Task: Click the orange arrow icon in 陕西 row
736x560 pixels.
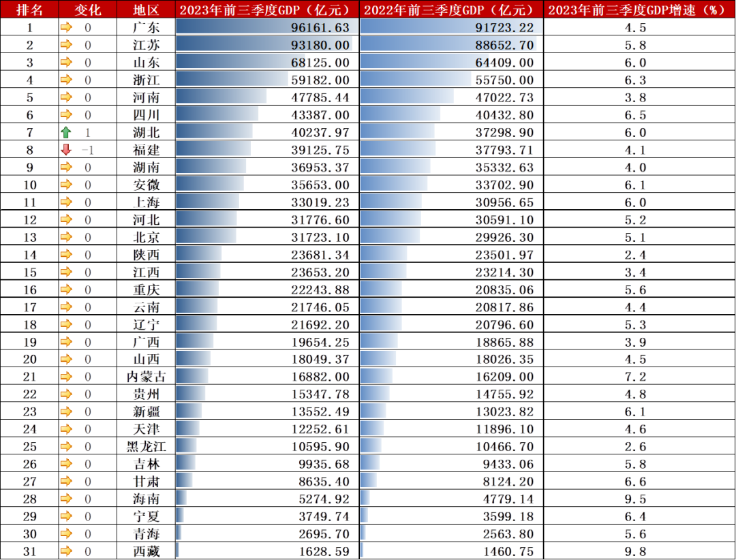Action: [x=66, y=254]
